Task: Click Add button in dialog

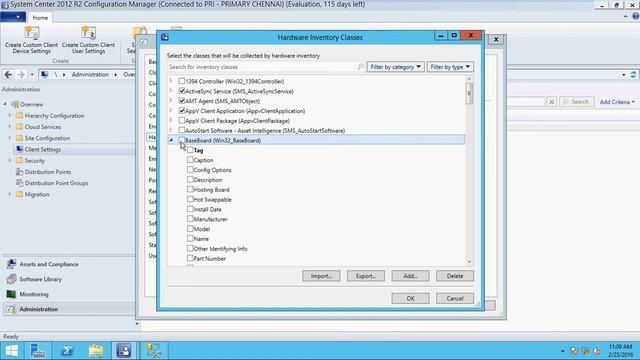Action: [x=410, y=276]
